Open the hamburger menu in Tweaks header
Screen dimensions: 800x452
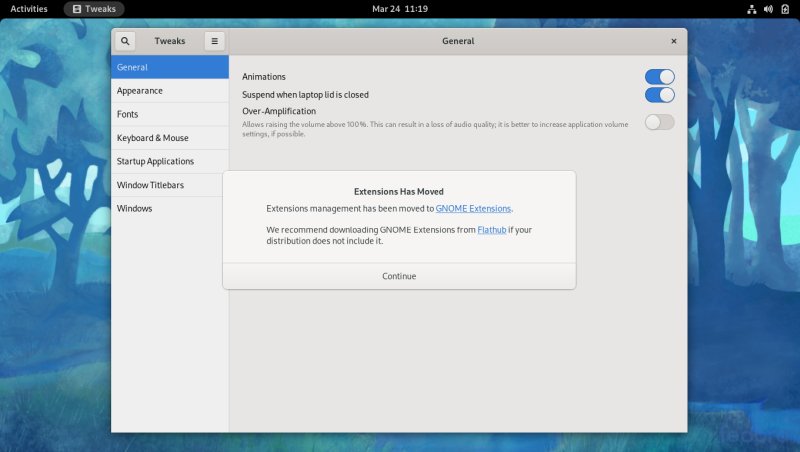(x=214, y=41)
